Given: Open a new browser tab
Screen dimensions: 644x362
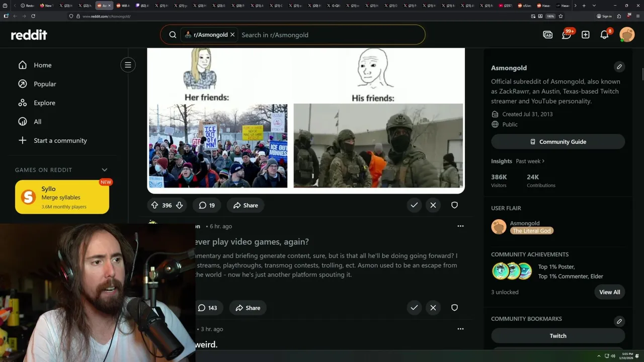Looking at the screenshot, I should point(584,6).
